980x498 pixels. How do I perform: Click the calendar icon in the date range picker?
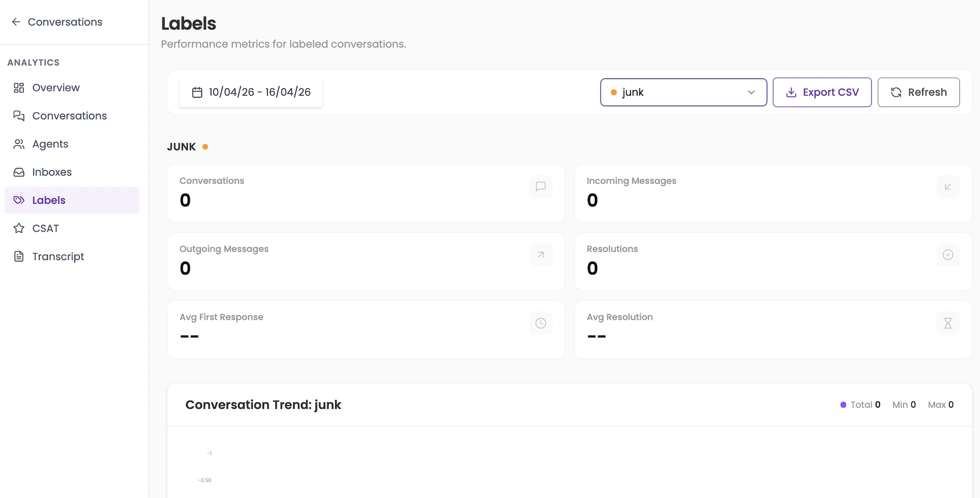pos(197,92)
